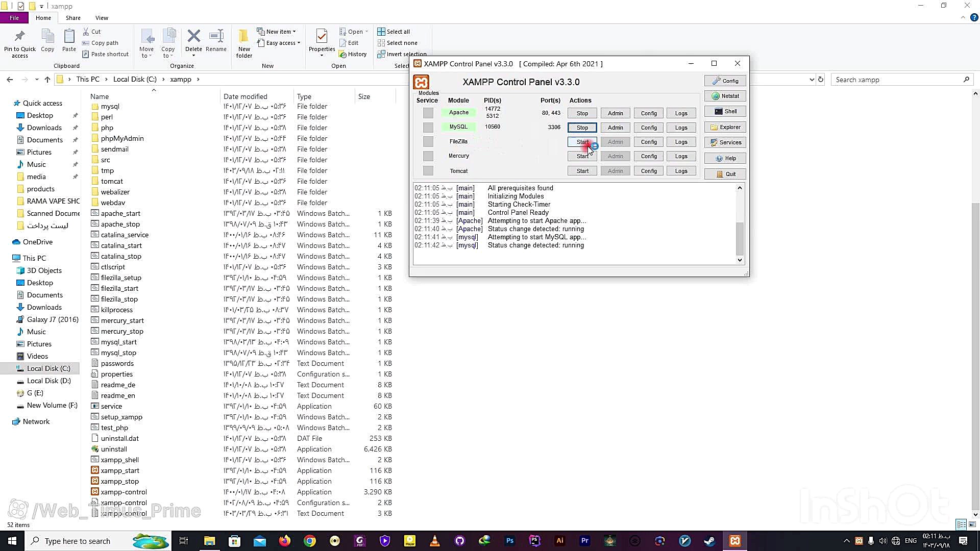Open recent locations dropdown arrow

pyautogui.click(x=37, y=80)
